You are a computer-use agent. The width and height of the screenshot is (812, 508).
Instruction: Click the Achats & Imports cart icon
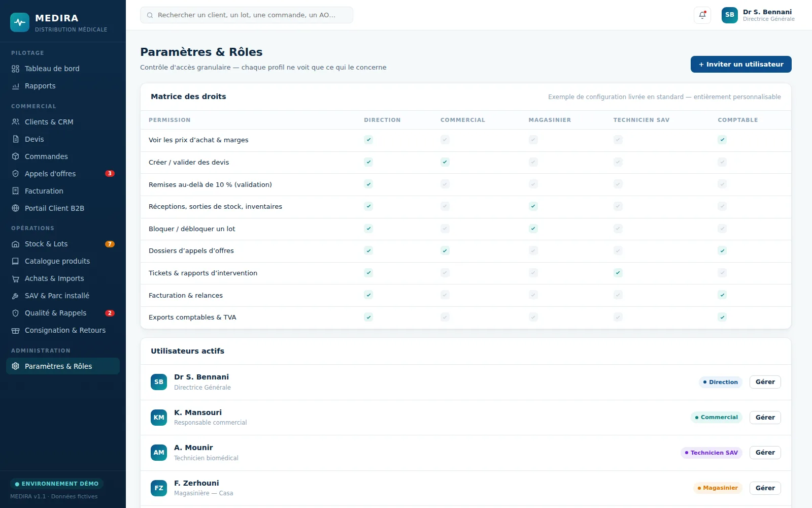point(16,278)
